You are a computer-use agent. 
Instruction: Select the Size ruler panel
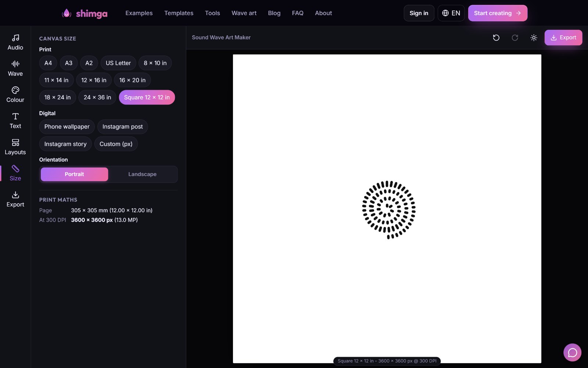[x=15, y=173]
